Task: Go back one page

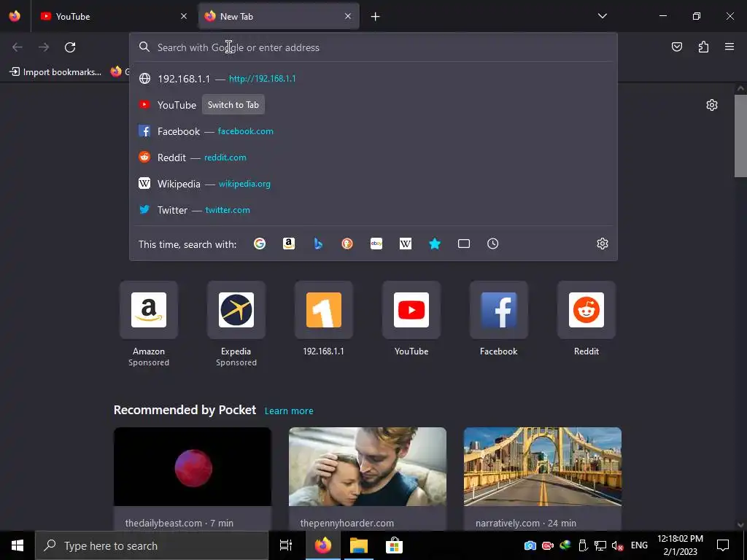Action: pos(18,47)
